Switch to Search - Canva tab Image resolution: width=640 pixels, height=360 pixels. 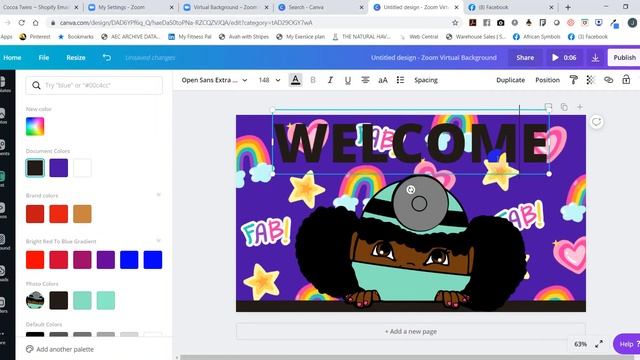pyautogui.click(x=320, y=7)
